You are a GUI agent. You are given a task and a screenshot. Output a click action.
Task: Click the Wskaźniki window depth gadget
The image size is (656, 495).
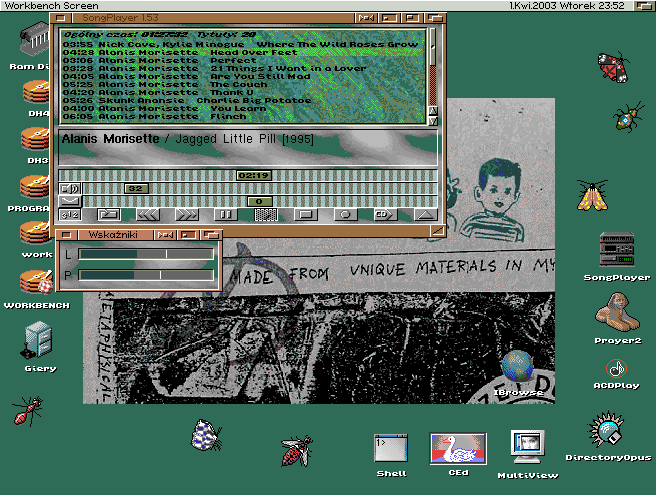tap(211, 235)
